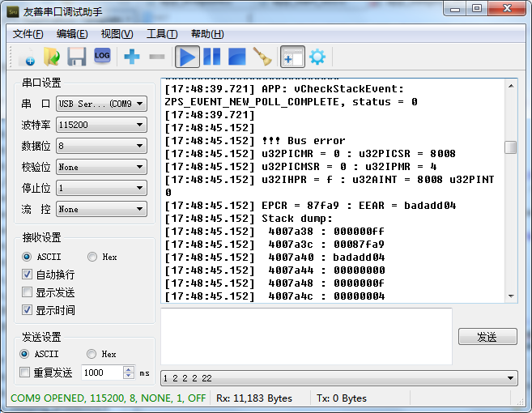Increase the repeat interval with up arrow
Viewport: 532px width, 413px height.
point(128,369)
